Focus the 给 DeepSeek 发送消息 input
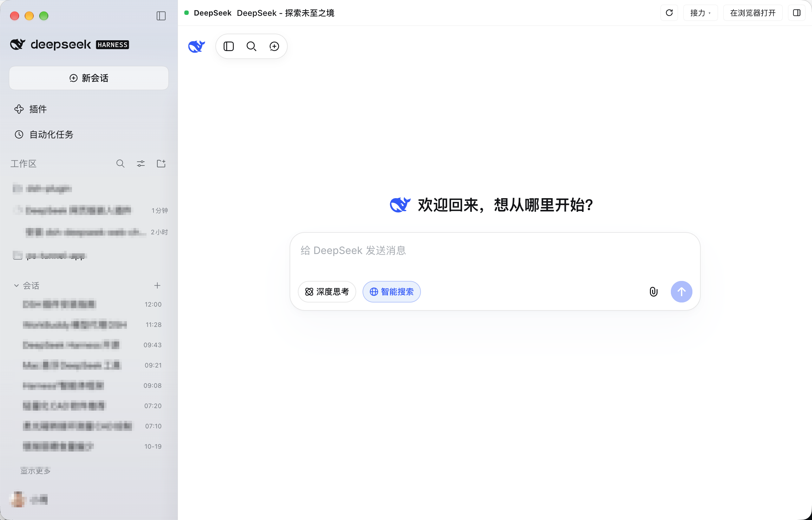812x520 pixels. (x=495, y=250)
